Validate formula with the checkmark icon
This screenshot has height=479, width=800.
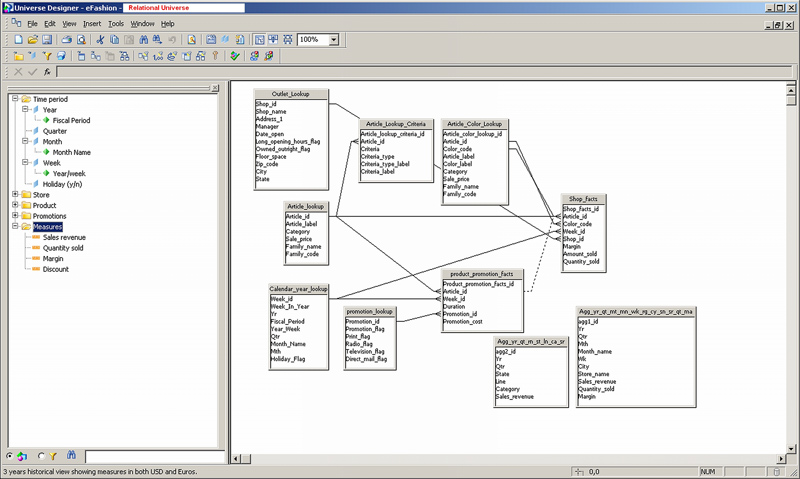click(33, 72)
